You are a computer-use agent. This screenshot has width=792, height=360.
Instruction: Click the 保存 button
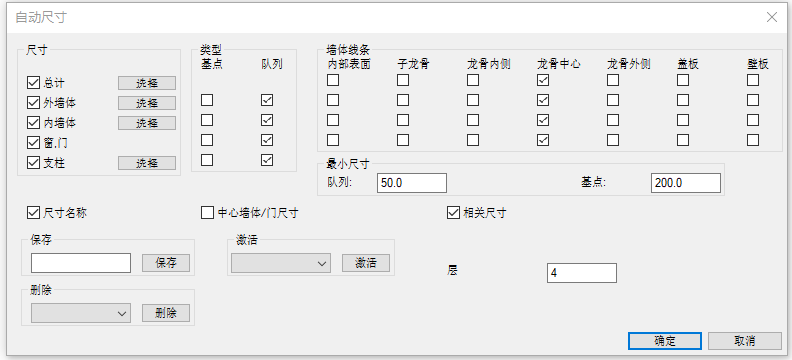click(x=166, y=263)
